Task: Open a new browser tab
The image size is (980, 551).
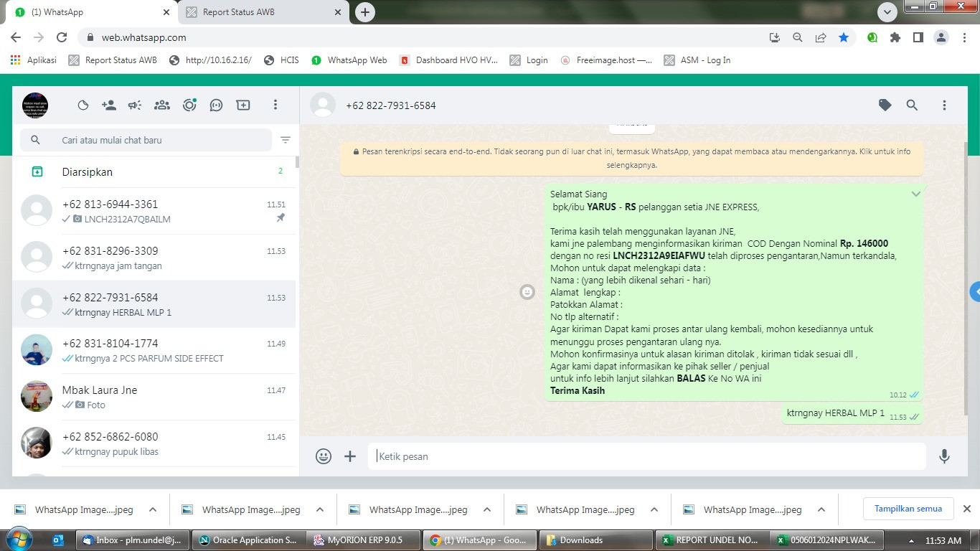Action: [x=365, y=12]
